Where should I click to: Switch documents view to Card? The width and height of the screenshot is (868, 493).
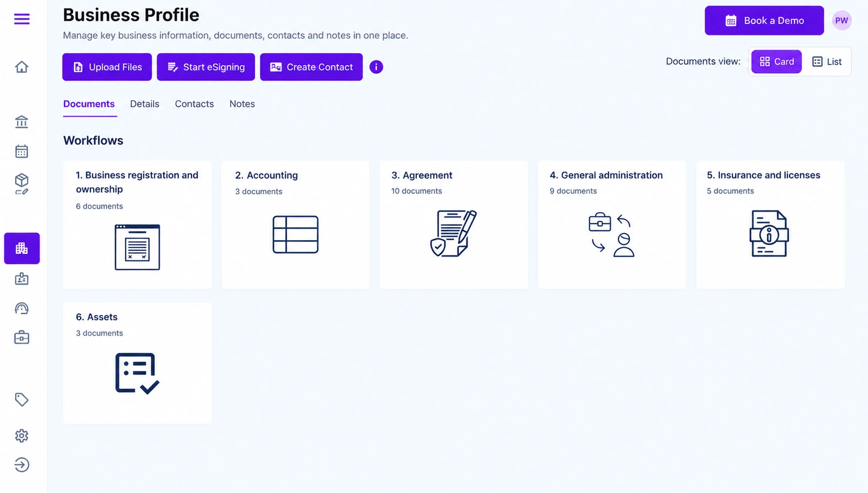click(776, 62)
